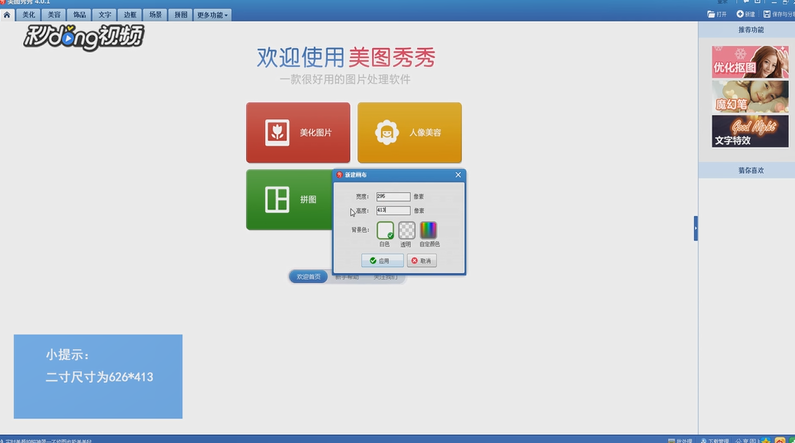The width and height of the screenshot is (795, 443).
Task: Click the 打开 folder icon
Action: tap(711, 14)
